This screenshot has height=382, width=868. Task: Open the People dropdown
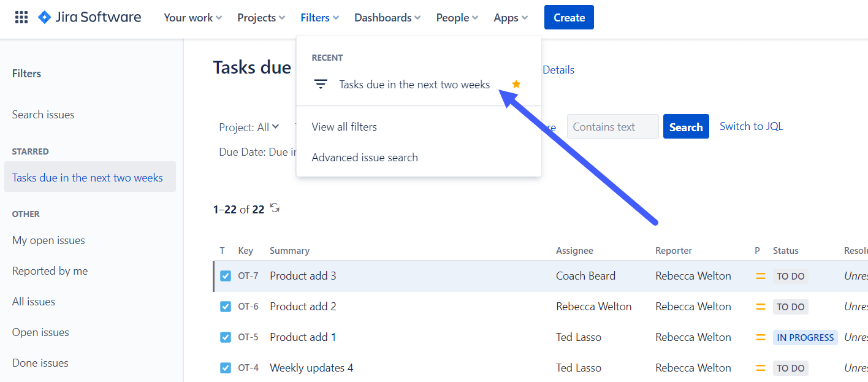point(457,18)
